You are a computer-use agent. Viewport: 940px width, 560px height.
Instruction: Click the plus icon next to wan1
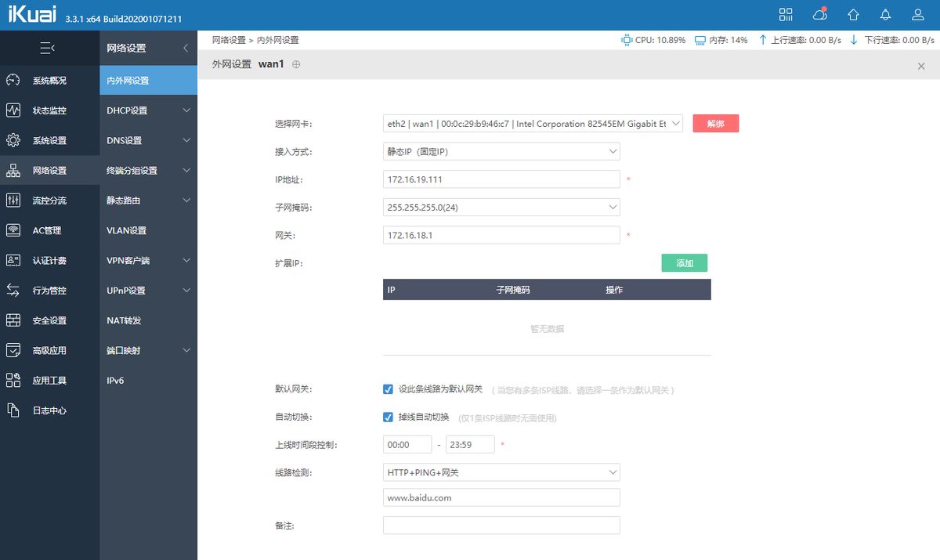click(296, 64)
